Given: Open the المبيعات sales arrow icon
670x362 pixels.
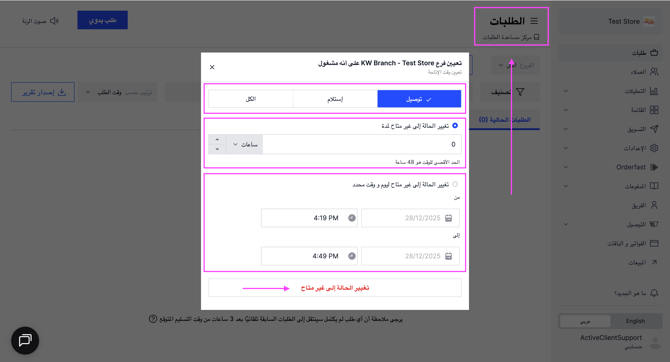Looking at the screenshot, I should coord(654,262).
